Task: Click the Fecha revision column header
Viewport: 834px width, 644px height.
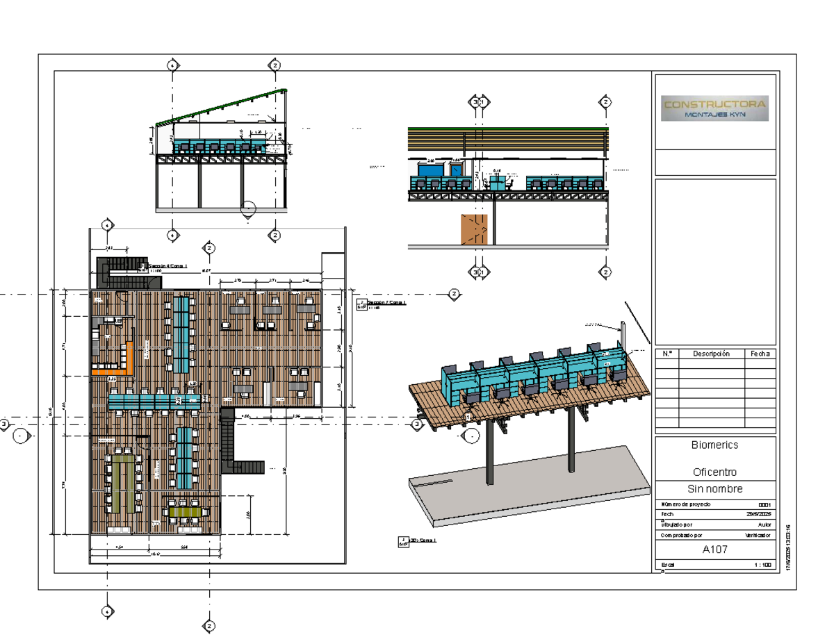Action: pos(760,354)
